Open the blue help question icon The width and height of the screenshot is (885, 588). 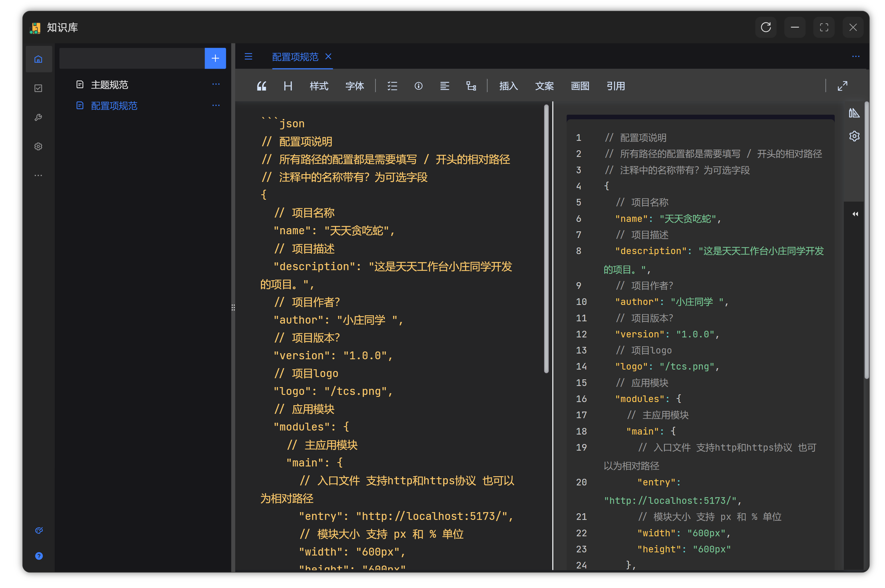tap(39, 556)
